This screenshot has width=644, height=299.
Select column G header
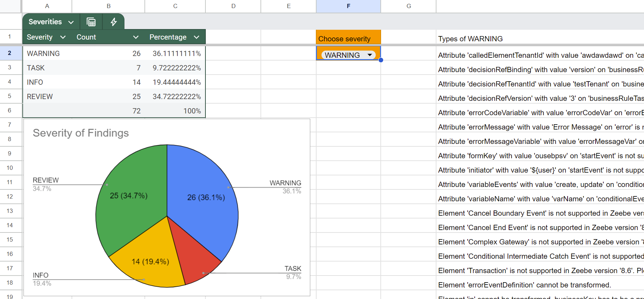(x=408, y=6)
